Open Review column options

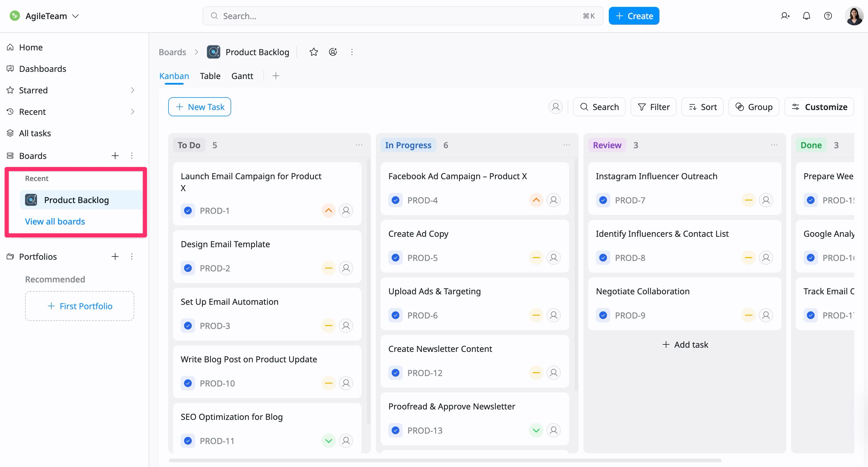774,145
